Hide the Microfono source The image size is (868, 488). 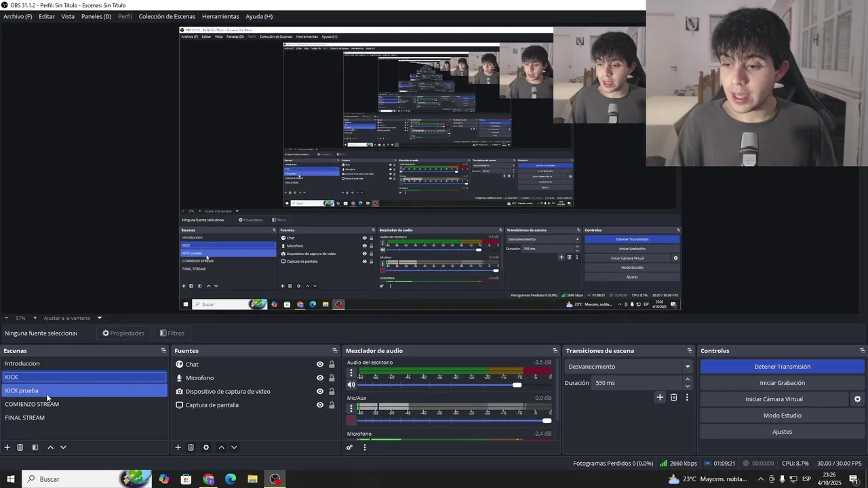[320, 378]
